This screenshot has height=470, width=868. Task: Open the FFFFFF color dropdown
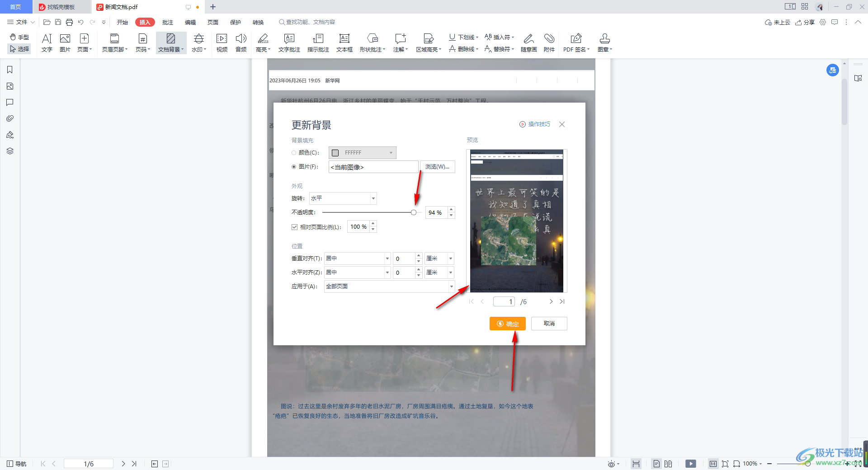point(391,153)
